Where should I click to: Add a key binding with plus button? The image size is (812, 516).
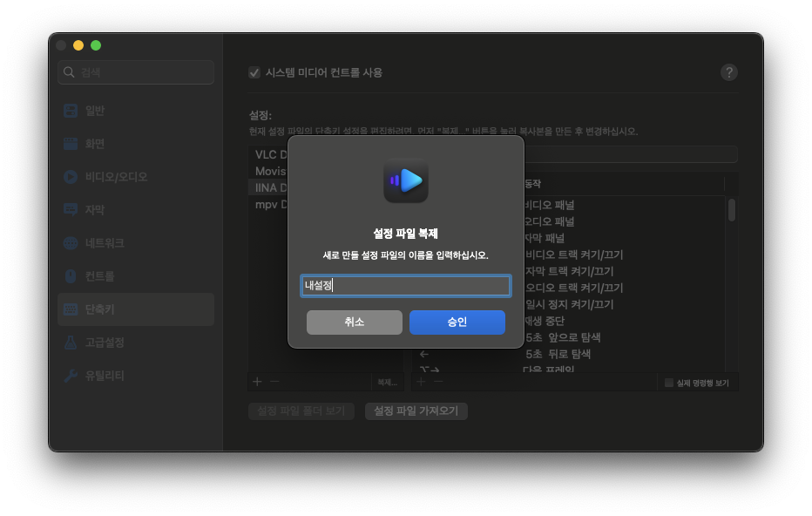421,382
